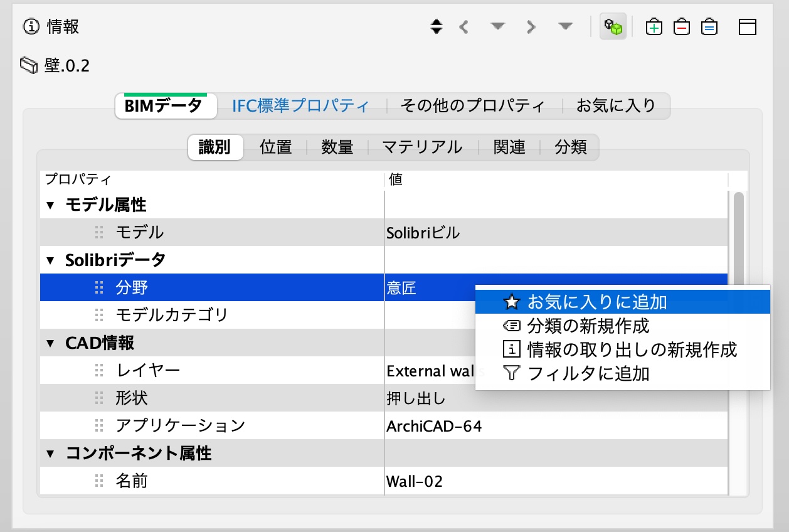Click the wall component icon beside 壁.0.2
This screenshot has width=789, height=532.
(x=29, y=65)
